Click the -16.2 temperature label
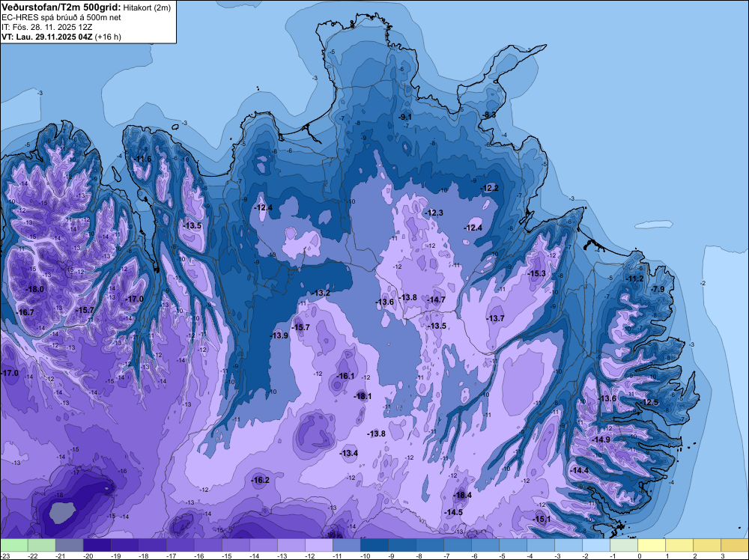 click(x=261, y=481)
